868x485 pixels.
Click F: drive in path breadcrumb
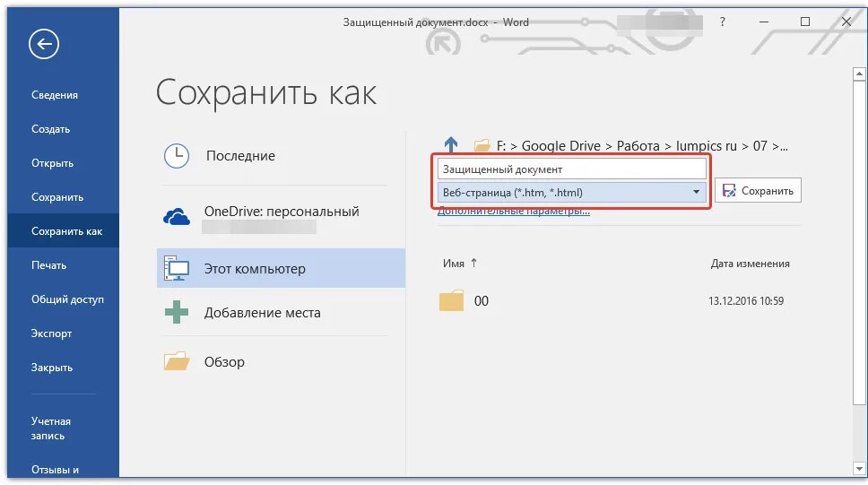pos(501,145)
